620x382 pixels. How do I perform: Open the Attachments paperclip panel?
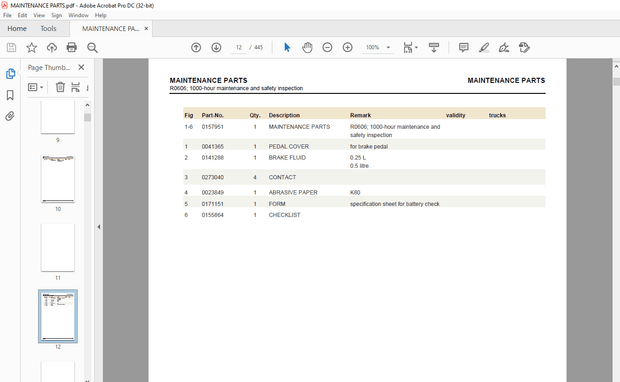(x=10, y=116)
